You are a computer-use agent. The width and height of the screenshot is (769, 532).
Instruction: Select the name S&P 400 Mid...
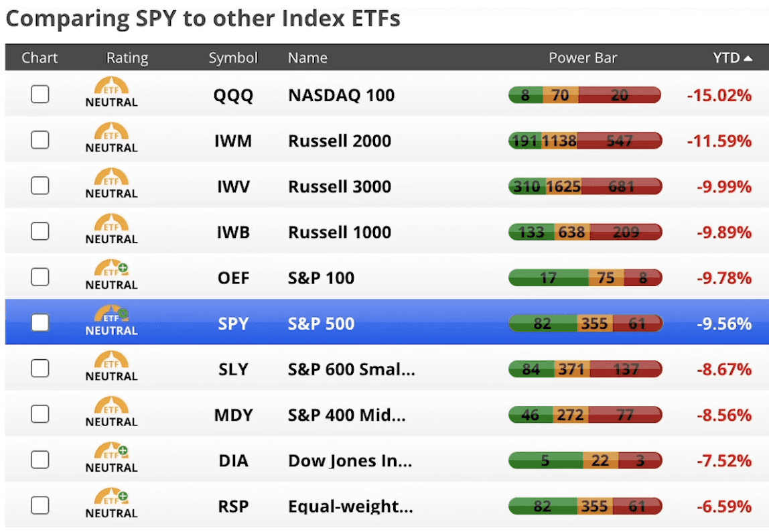tap(347, 415)
